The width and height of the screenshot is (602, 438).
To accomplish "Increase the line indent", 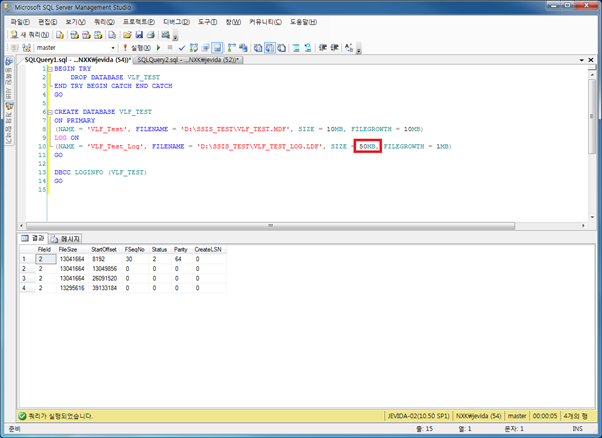I will point(334,48).
